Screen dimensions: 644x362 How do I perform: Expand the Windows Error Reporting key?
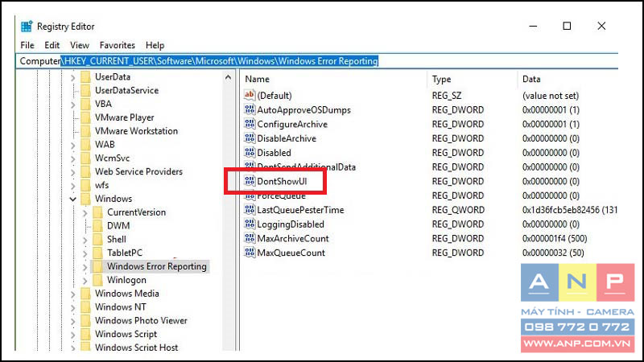pos(85,267)
